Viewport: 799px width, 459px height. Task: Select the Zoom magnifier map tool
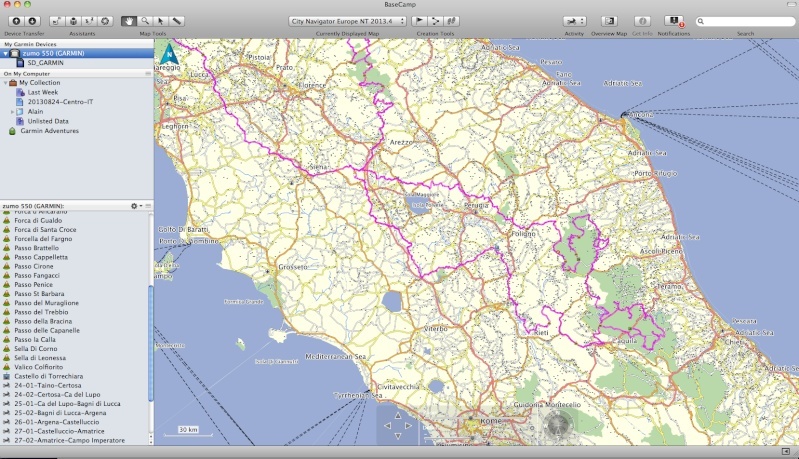pos(145,21)
